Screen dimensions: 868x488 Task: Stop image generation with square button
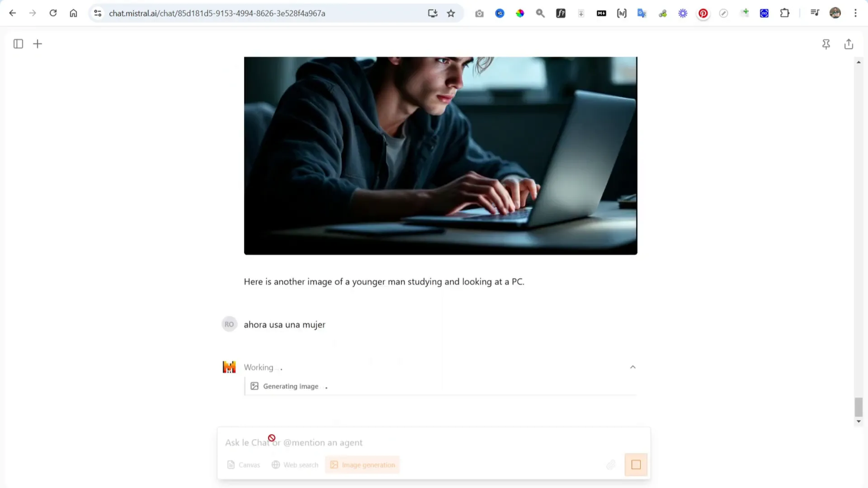[636, 465]
